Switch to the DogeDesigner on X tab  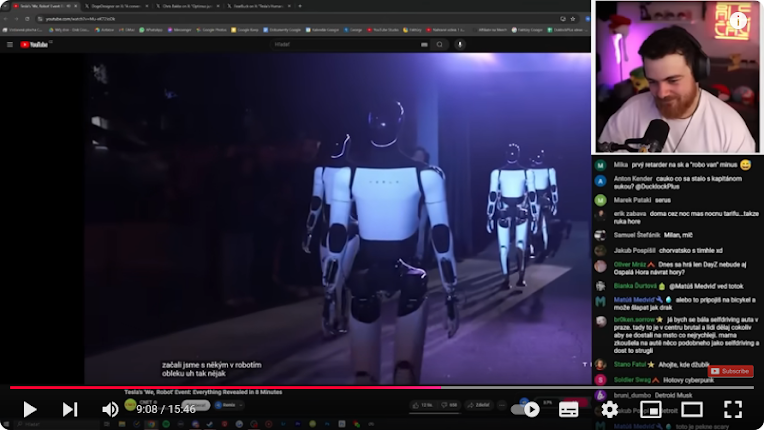(115, 6)
